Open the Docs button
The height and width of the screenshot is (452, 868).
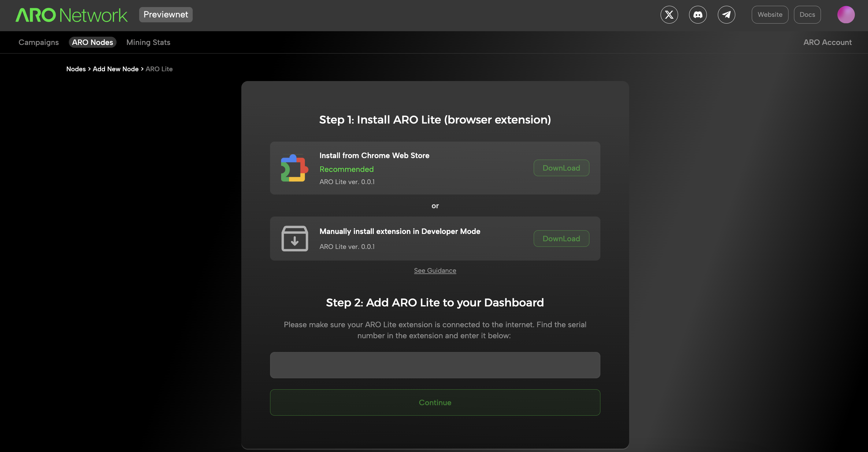tap(807, 15)
